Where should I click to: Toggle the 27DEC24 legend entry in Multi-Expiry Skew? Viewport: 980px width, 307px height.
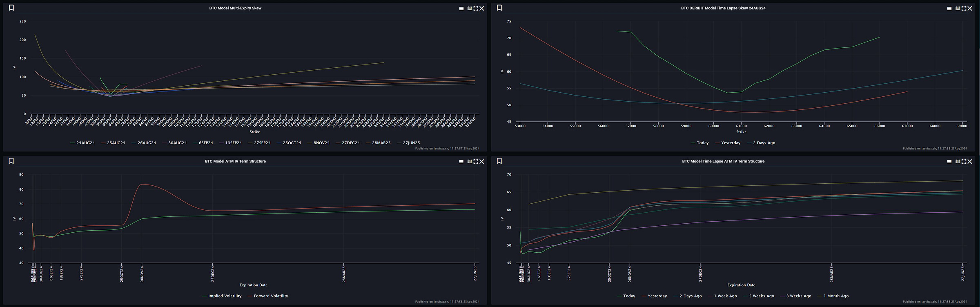[348, 143]
